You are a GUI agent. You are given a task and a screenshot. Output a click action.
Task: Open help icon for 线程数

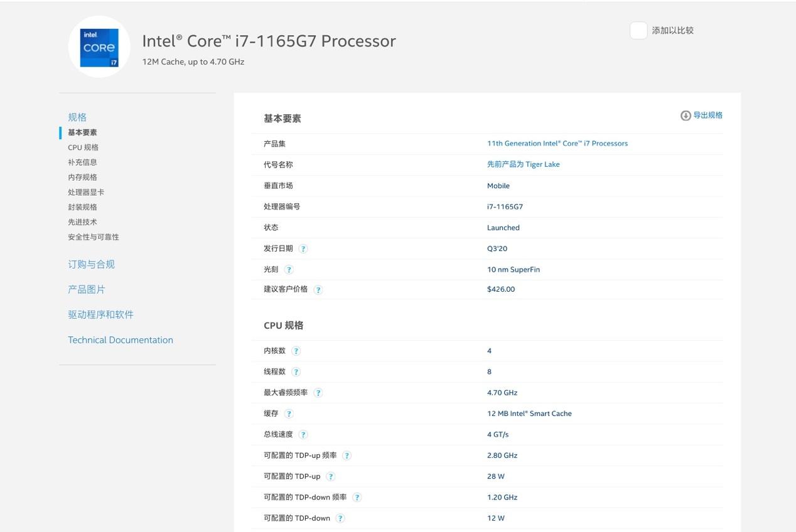tap(296, 372)
